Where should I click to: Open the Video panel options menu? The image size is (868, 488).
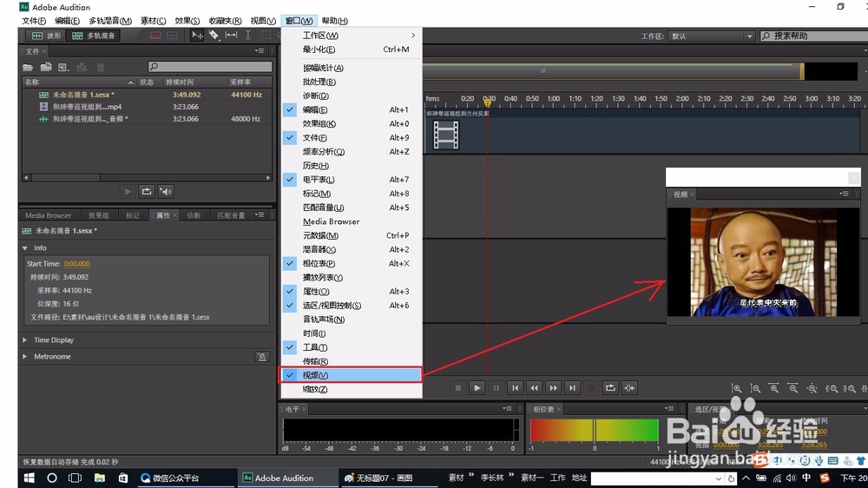(x=844, y=194)
